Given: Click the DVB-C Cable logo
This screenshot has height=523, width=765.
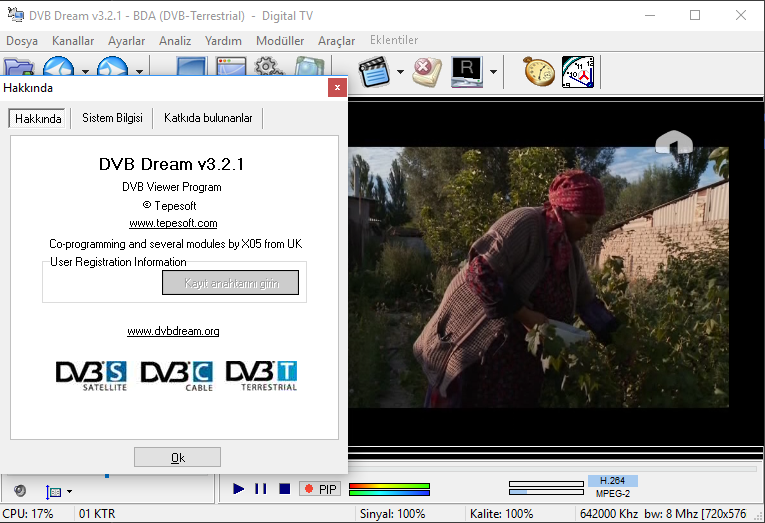Looking at the screenshot, I should tap(177, 376).
